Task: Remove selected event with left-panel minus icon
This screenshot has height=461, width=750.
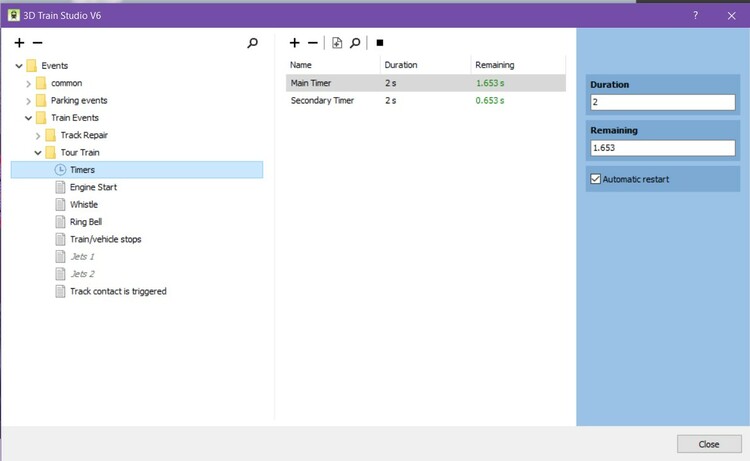Action: coord(38,43)
